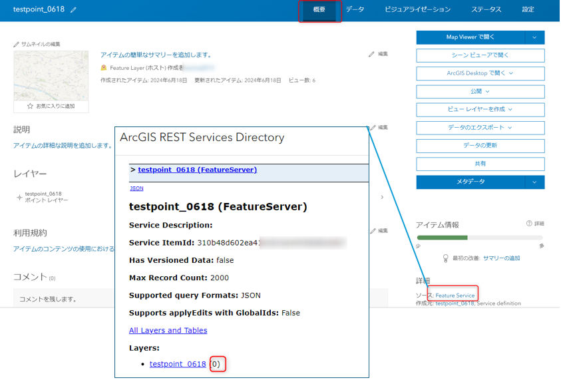Screen dimensions: 561x392
Task: Click the All Layers and Tables link
Action: [x=168, y=331]
